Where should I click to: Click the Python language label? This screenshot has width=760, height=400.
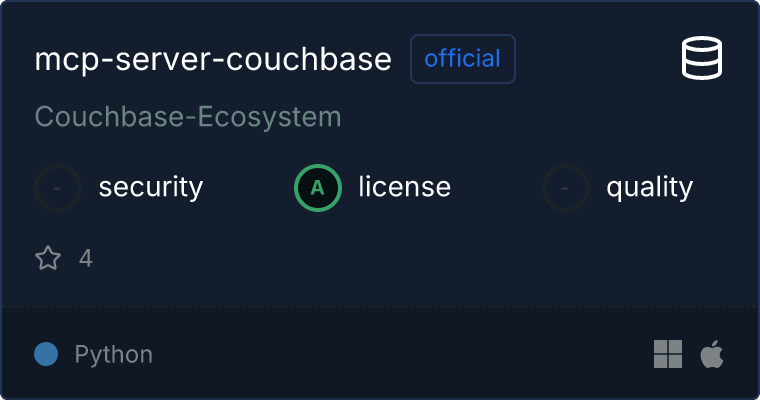tap(114, 354)
